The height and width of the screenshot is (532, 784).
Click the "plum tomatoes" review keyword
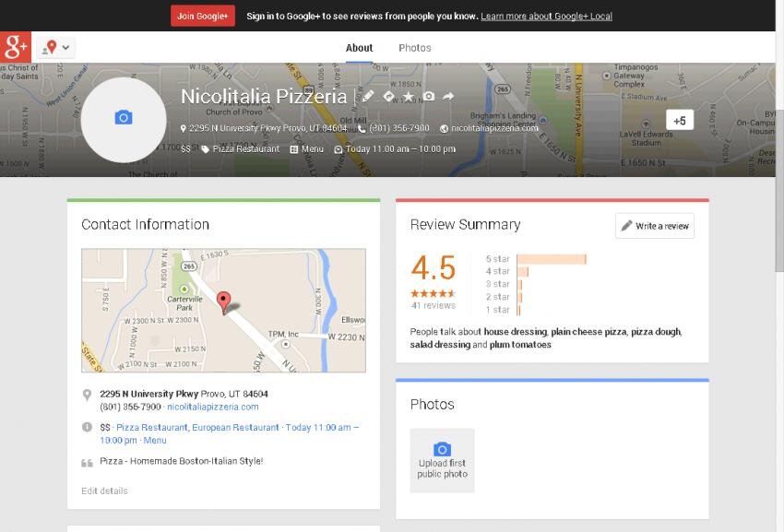coord(520,345)
